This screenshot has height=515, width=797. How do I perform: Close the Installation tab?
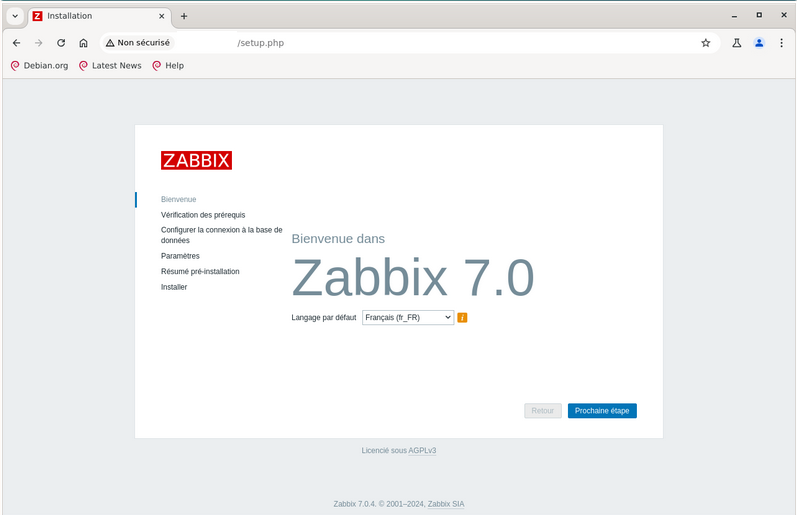162,16
